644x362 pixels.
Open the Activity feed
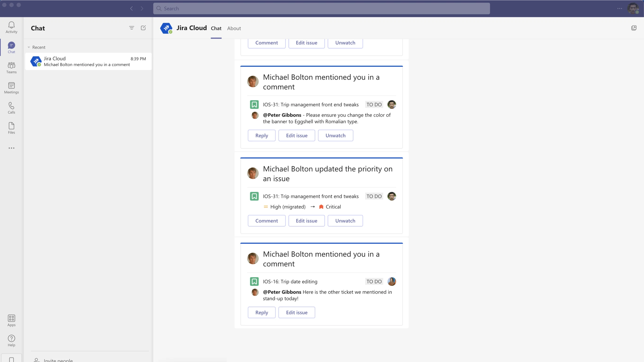(11, 27)
